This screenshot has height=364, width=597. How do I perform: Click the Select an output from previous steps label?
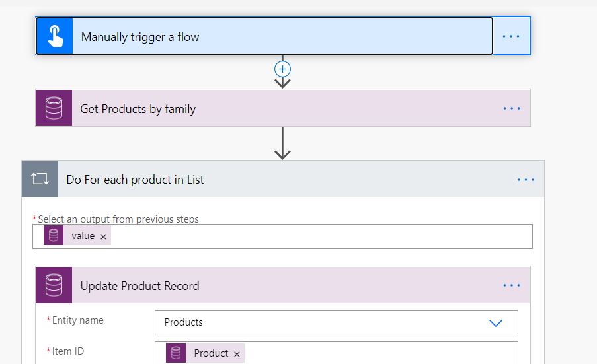[118, 219]
